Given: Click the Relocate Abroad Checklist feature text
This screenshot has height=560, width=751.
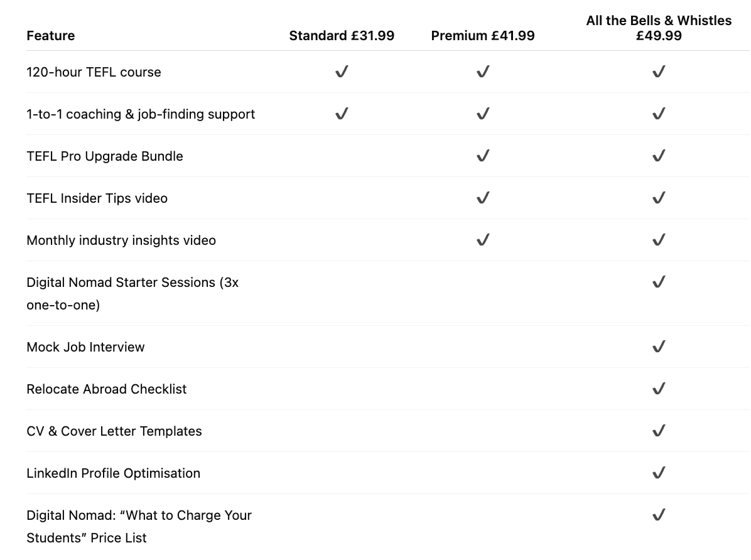Looking at the screenshot, I should click(x=107, y=389).
